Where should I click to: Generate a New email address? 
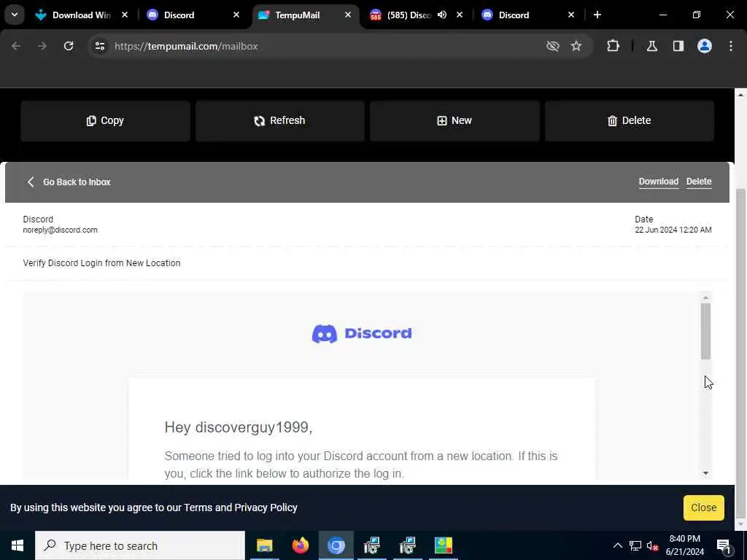click(x=454, y=121)
